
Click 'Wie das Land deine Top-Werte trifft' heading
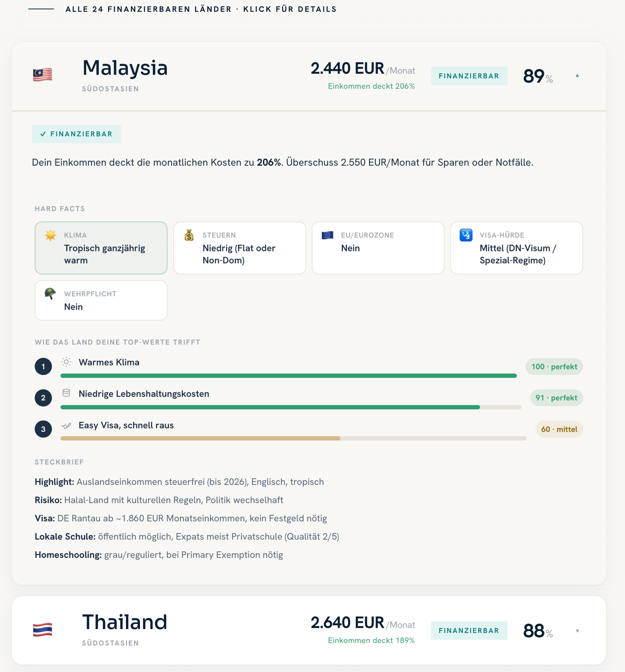click(x=118, y=342)
